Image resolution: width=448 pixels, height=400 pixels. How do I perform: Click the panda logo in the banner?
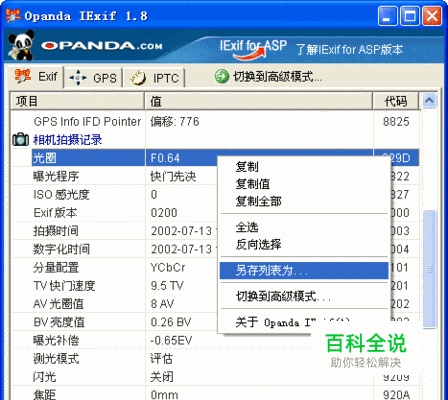[21, 45]
